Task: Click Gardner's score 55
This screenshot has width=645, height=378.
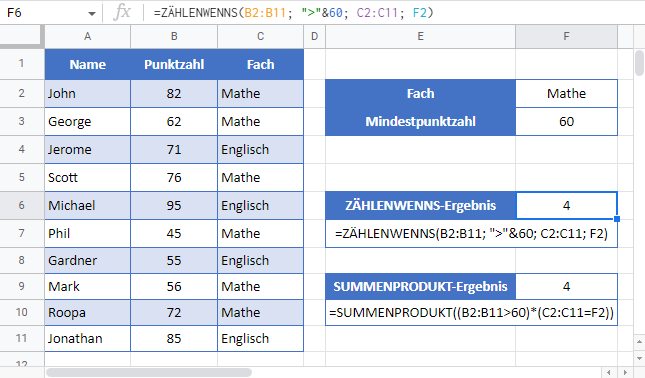Action: tap(174, 260)
